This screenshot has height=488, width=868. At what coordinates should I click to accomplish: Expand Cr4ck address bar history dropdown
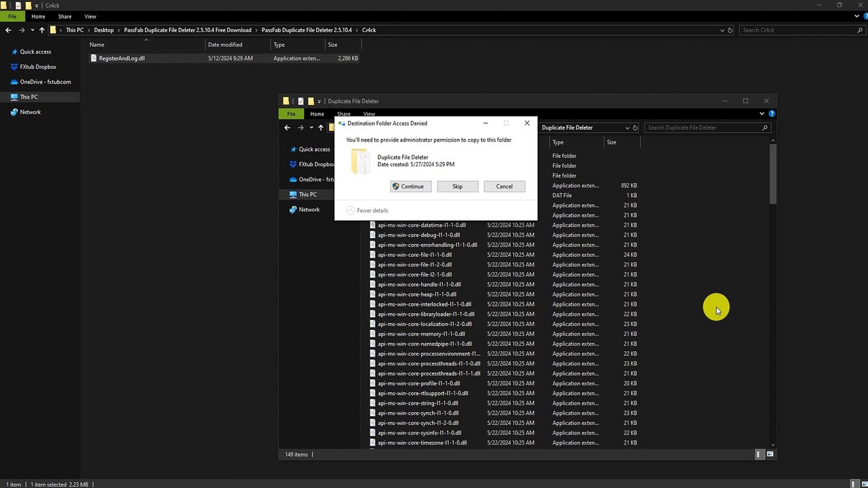pyautogui.click(x=721, y=30)
